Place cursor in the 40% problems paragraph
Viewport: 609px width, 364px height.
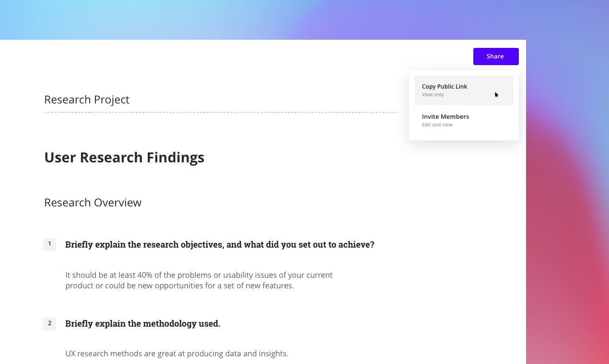pos(199,275)
